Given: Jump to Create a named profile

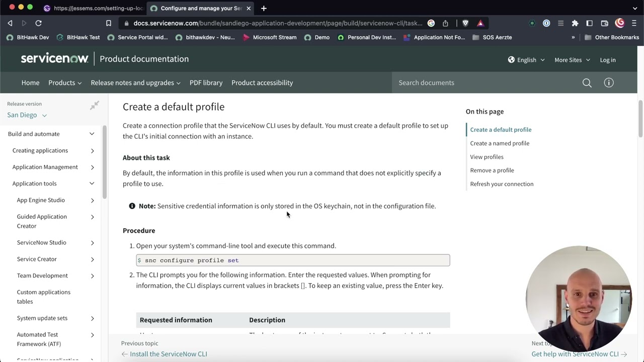Looking at the screenshot, I should point(500,143).
